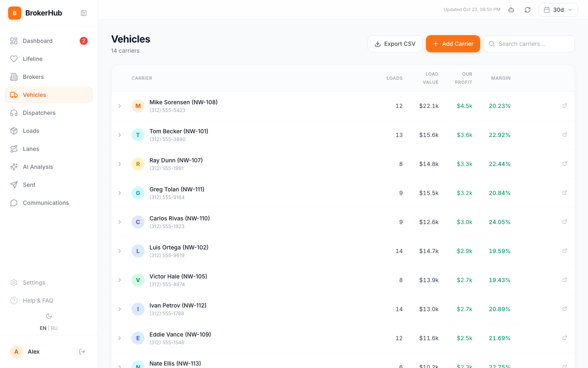Click Export CSV button
Screen dimensions: 588x368
pyautogui.click(x=395, y=44)
